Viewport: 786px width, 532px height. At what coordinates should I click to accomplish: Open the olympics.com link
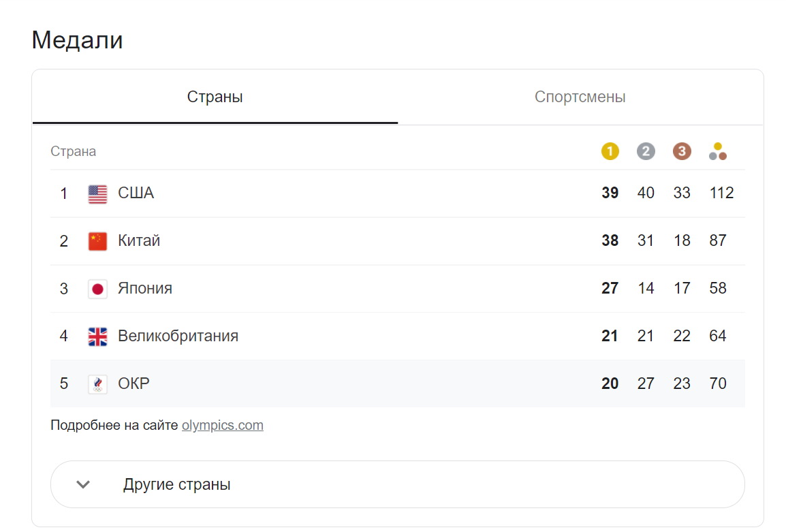click(223, 425)
